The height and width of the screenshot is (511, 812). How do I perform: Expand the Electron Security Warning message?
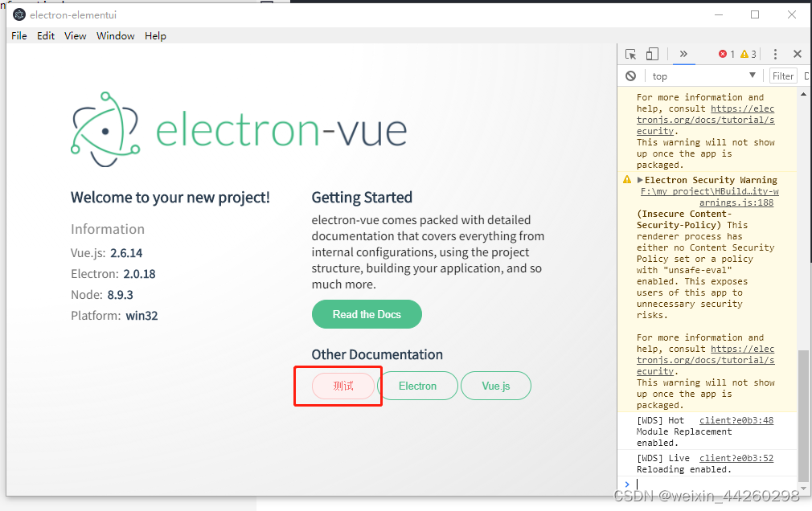click(x=640, y=180)
